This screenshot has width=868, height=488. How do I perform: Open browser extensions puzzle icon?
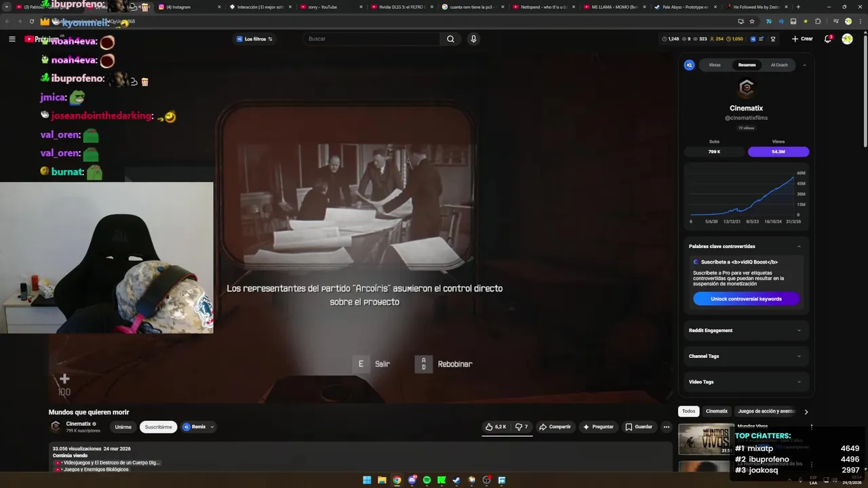point(818,21)
